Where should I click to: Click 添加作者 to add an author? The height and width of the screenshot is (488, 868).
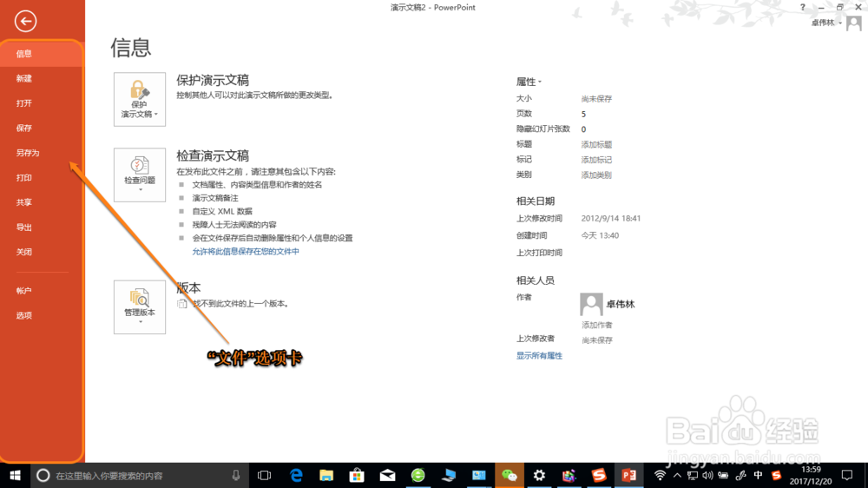click(x=597, y=325)
